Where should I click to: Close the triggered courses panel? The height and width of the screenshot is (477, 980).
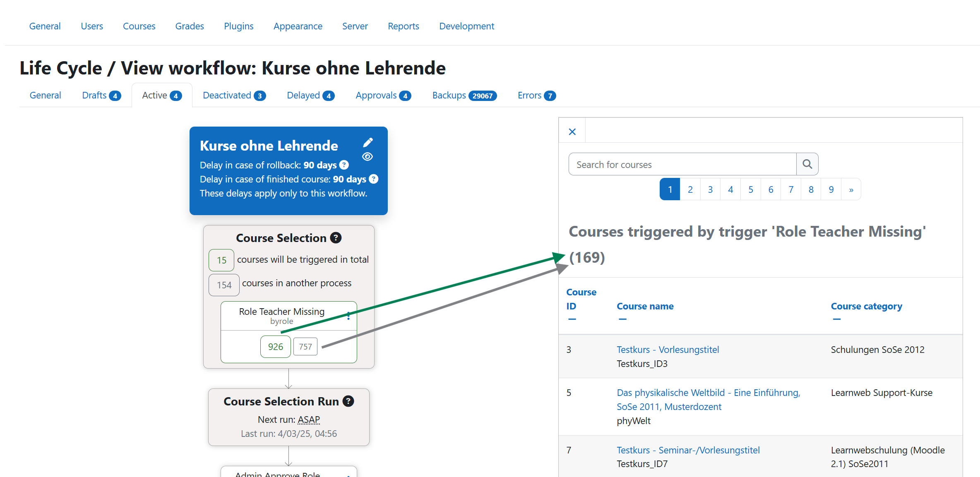572,132
